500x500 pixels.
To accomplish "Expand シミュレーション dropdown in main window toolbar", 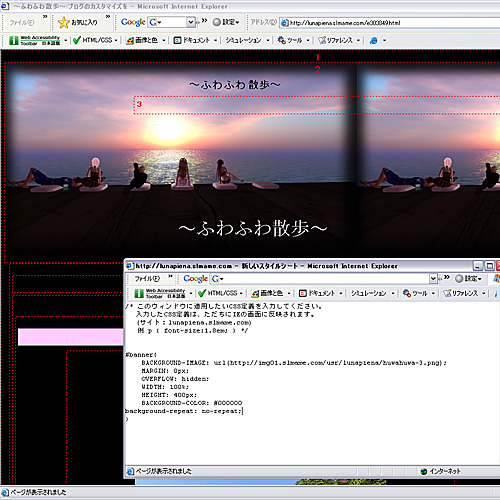I will (x=268, y=41).
